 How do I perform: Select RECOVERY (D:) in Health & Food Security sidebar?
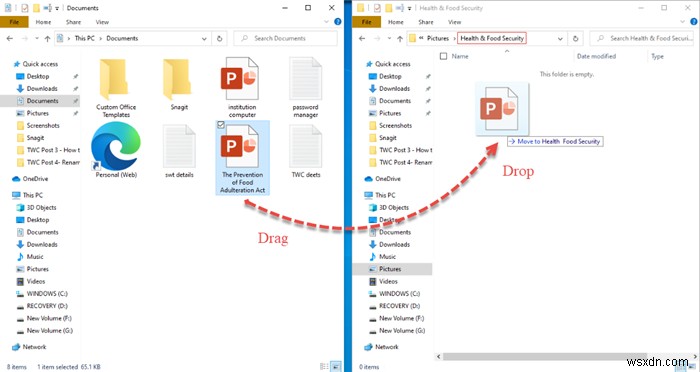[x=399, y=306]
